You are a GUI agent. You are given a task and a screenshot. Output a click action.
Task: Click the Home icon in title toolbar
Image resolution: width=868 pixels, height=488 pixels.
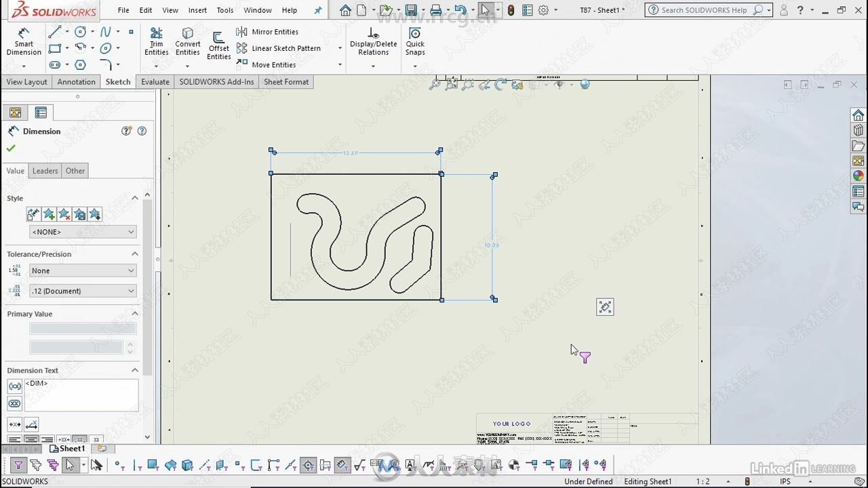pyautogui.click(x=345, y=10)
